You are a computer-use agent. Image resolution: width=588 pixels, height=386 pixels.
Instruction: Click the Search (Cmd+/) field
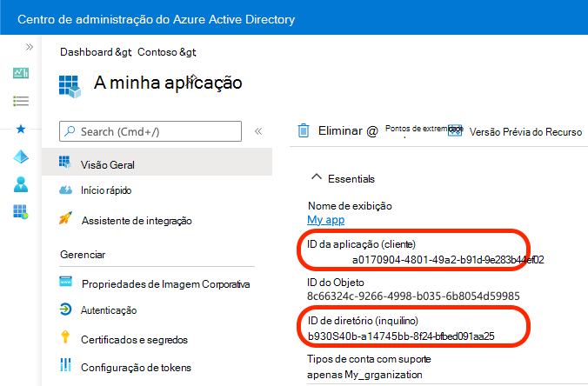[x=150, y=131]
